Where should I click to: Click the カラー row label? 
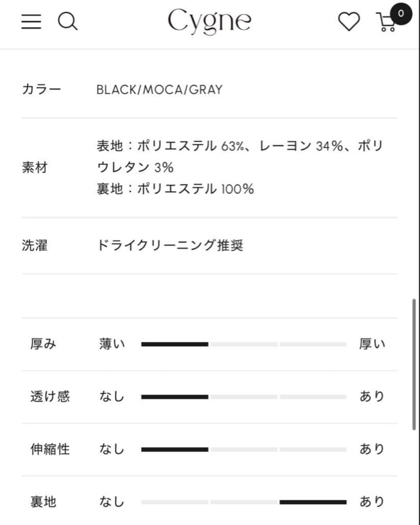coord(41,89)
